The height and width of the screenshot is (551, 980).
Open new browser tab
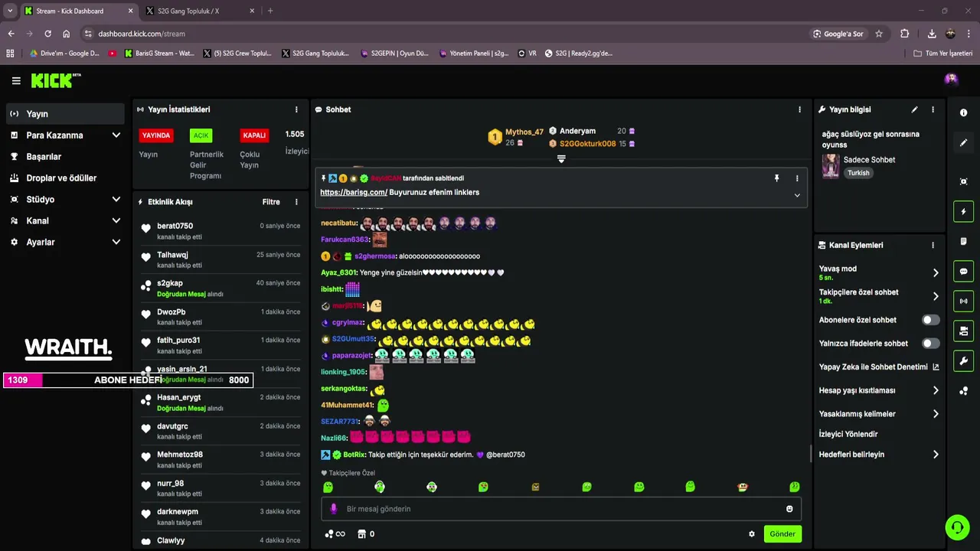pos(270,11)
